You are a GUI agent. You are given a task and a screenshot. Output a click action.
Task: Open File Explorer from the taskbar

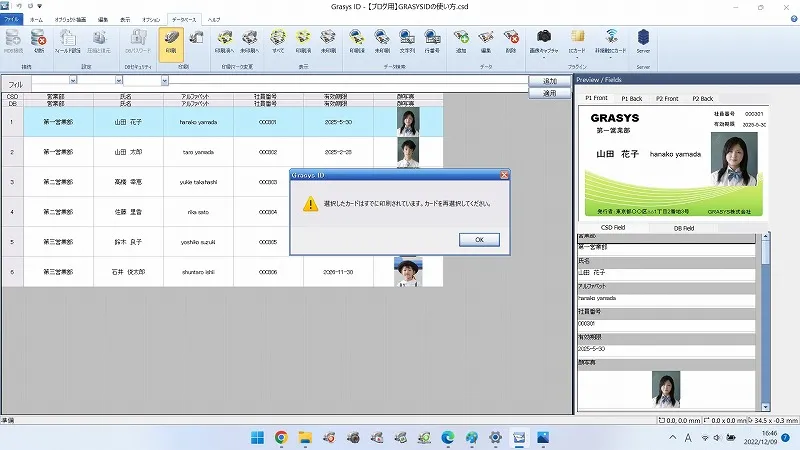(x=305, y=438)
